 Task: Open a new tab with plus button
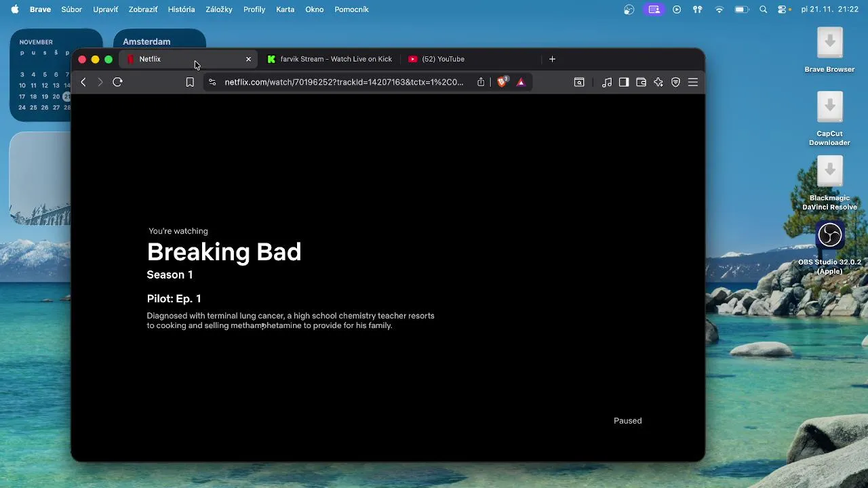click(552, 59)
